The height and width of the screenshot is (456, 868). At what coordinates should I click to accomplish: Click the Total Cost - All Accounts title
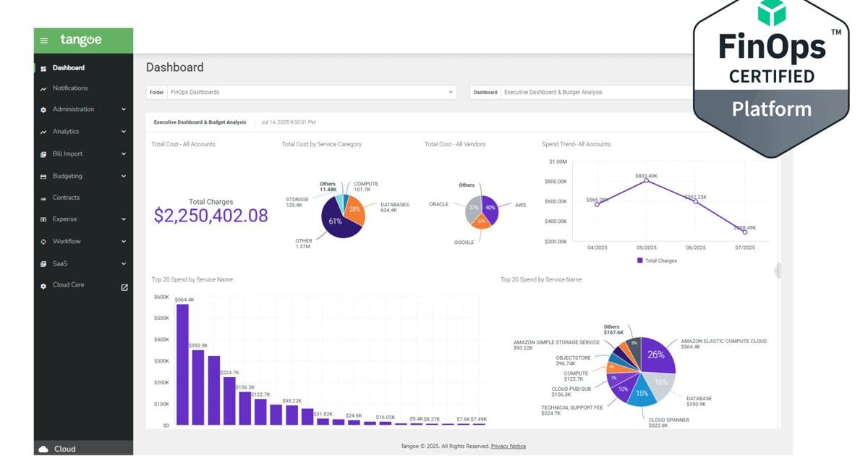point(184,144)
